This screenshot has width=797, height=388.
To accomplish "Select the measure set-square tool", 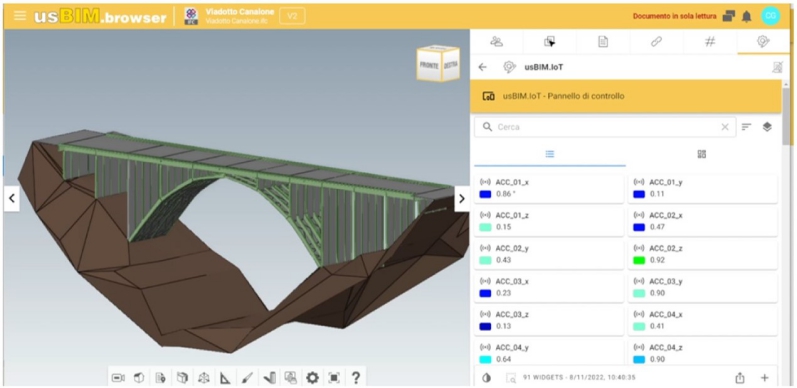I will click(225, 378).
